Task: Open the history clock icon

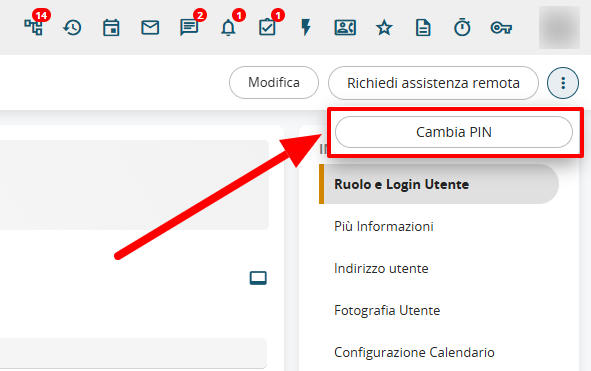Action: coord(72,28)
